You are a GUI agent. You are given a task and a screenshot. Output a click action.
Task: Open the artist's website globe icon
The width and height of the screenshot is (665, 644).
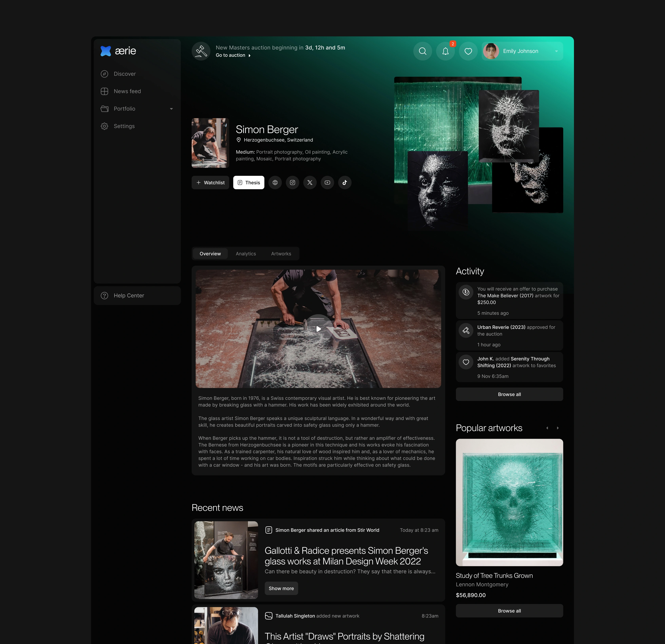tap(275, 182)
